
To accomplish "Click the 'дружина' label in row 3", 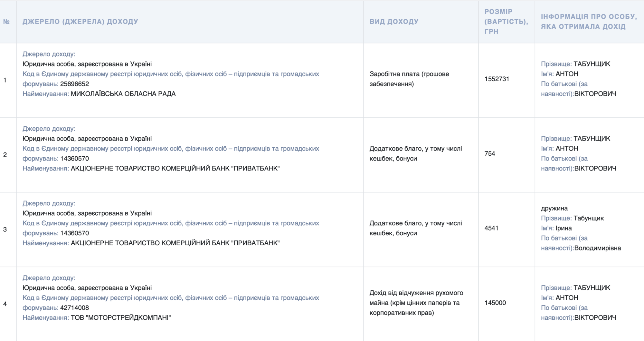I will [554, 208].
